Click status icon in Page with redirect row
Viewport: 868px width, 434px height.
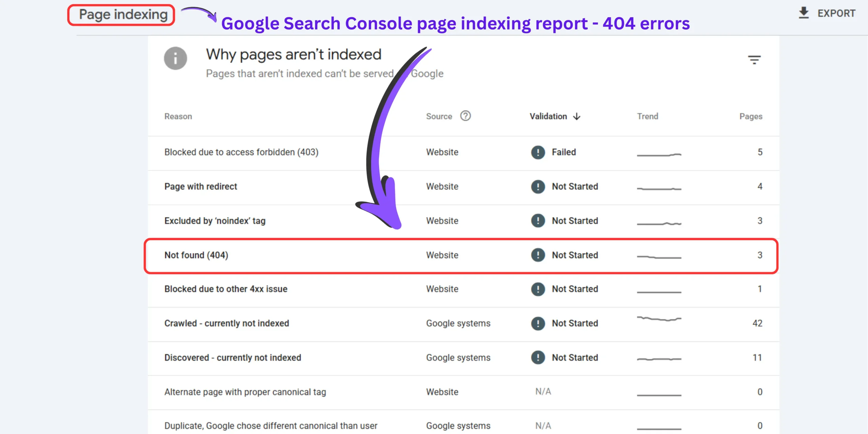tap(538, 186)
